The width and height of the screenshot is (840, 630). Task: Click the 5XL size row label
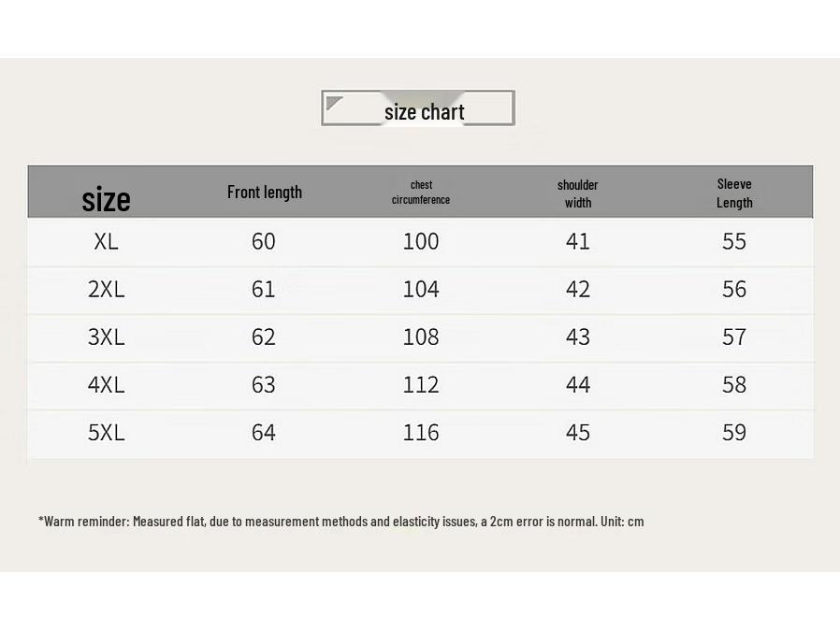106,432
